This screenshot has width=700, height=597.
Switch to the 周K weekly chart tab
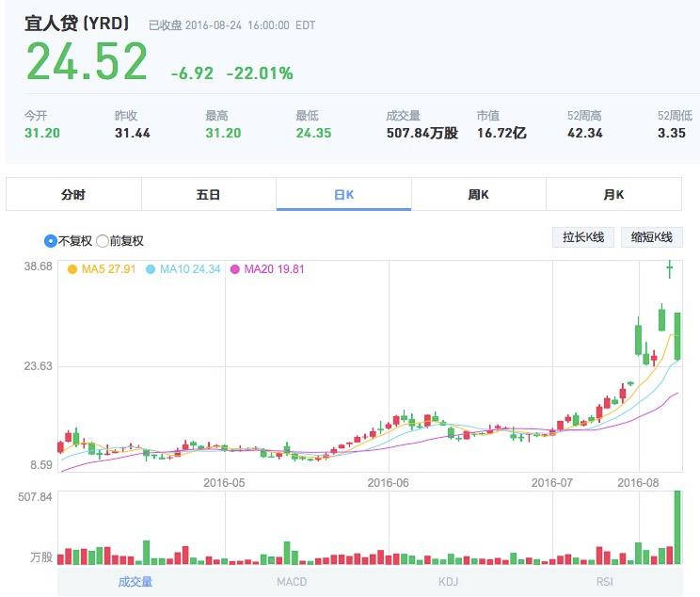coord(479,194)
